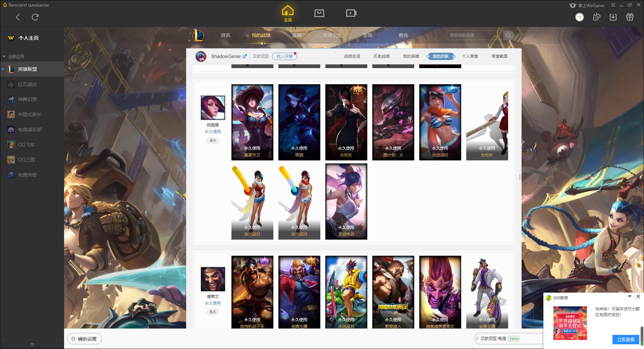
Task: Click the skin list vertical scrollbar
Action: [x=520, y=177]
